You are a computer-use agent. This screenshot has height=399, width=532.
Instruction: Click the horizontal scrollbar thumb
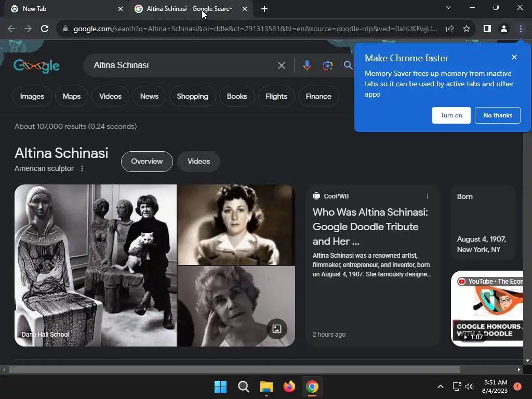coord(234,370)
